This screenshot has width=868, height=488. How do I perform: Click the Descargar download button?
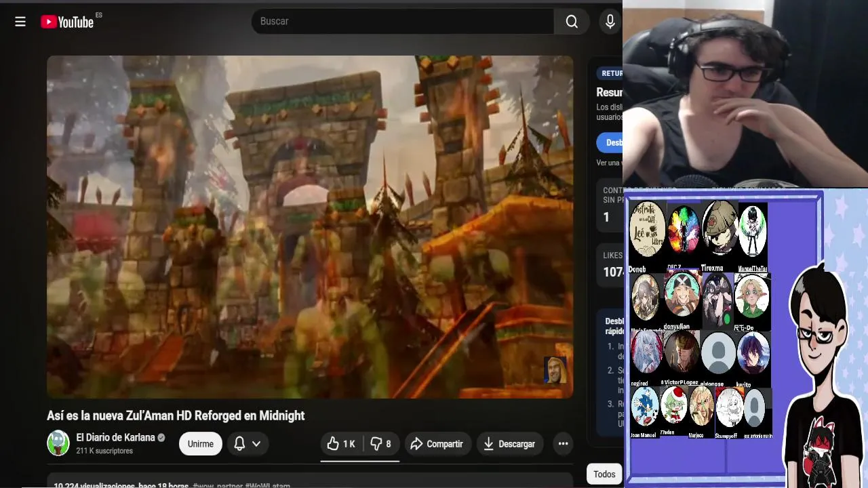click(510, 444)
